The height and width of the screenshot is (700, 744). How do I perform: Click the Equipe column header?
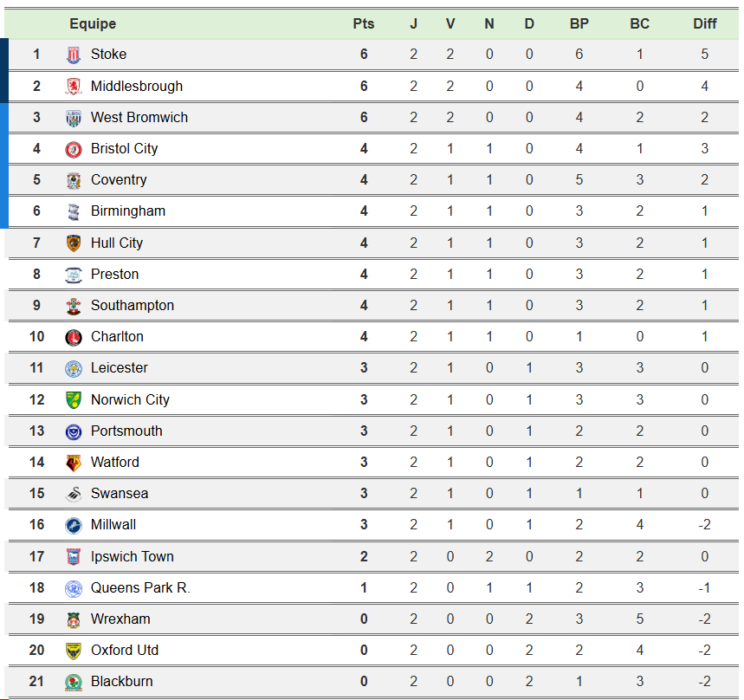pos(93,23)
